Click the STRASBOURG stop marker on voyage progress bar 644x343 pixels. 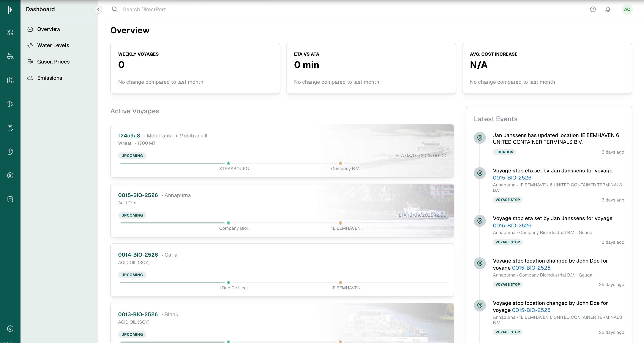[228, 163]
